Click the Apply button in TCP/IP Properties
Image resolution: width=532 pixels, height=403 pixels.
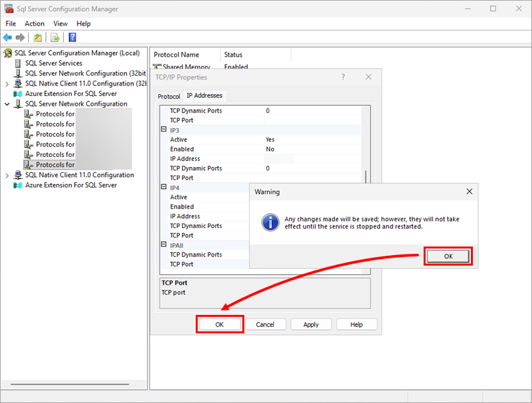[x=311, y=325]
